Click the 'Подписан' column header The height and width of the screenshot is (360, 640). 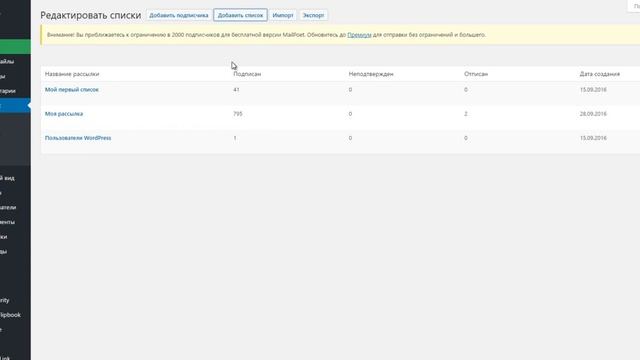tap(247, 74)
